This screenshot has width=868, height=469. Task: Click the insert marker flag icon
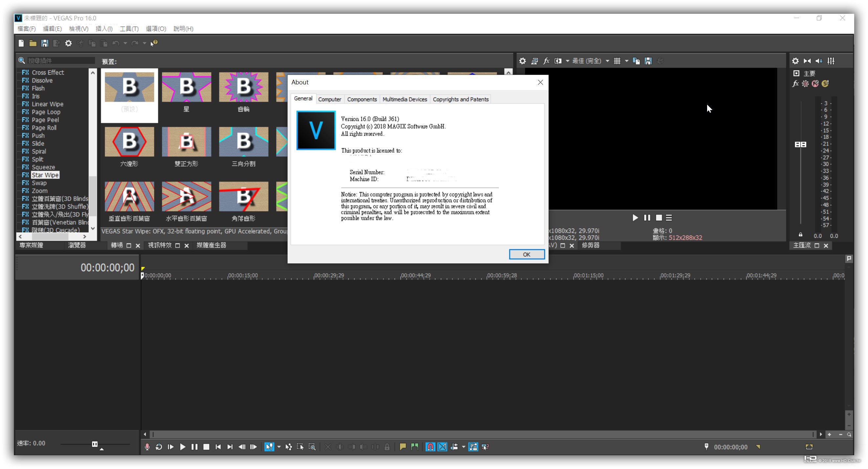(x=402, y=447)
